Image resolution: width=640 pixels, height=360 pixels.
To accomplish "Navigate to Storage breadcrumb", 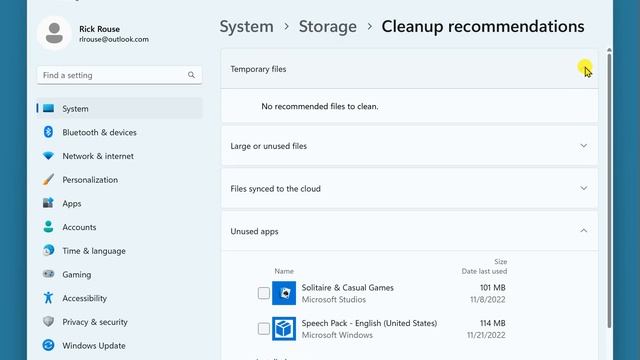I will pyautogui.click(x=327, y=27).
